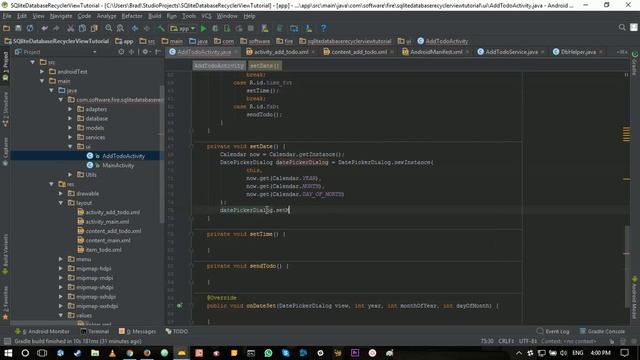Expand the drawable folder
The height and width of the screenshot is (360, 640).
tap(61, 193)
